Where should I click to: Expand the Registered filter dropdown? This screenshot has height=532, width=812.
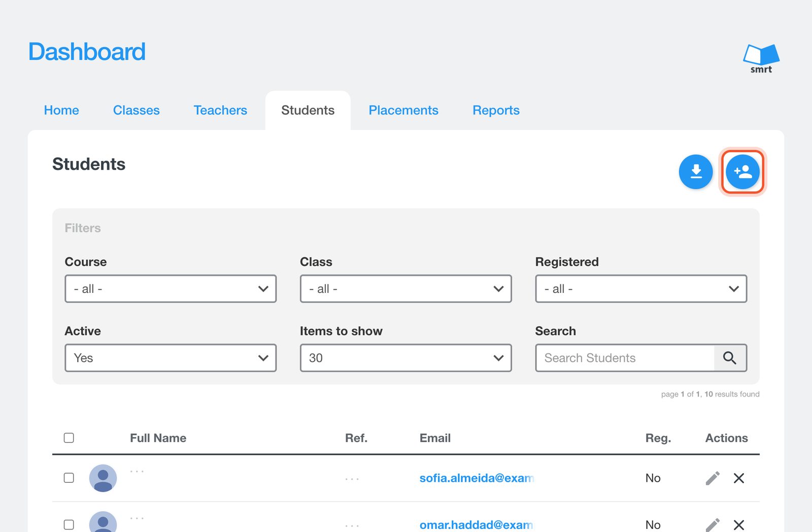coord(641,289)
